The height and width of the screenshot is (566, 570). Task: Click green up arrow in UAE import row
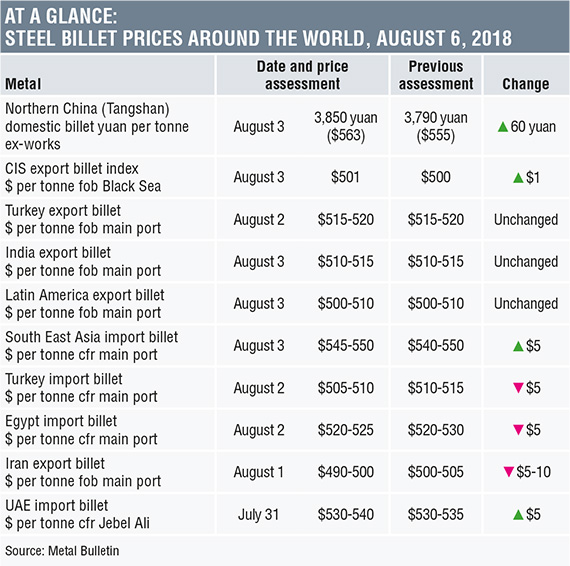[518, 515]
